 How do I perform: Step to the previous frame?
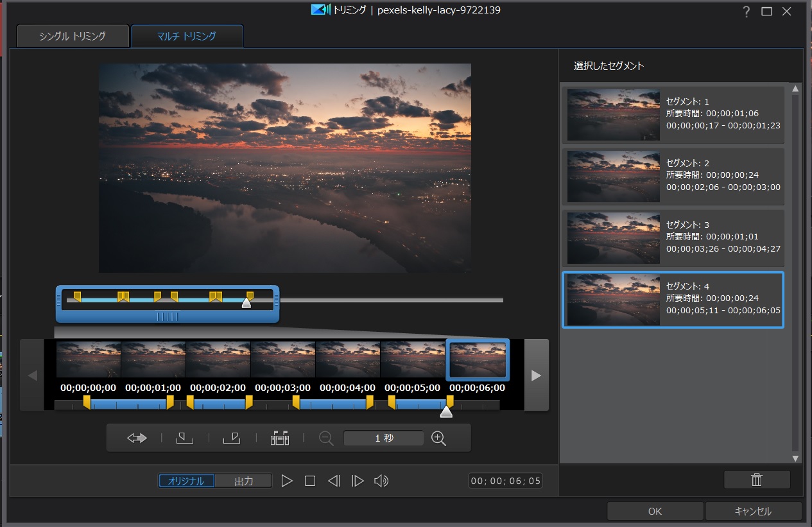tap(334, 481)
